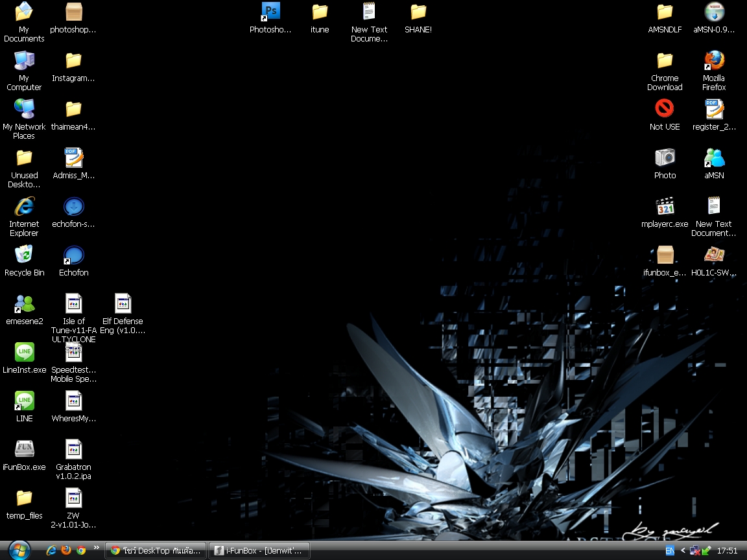Open Photo camera icon
This screenshot has height=560, width=747.
pos(665,157)
